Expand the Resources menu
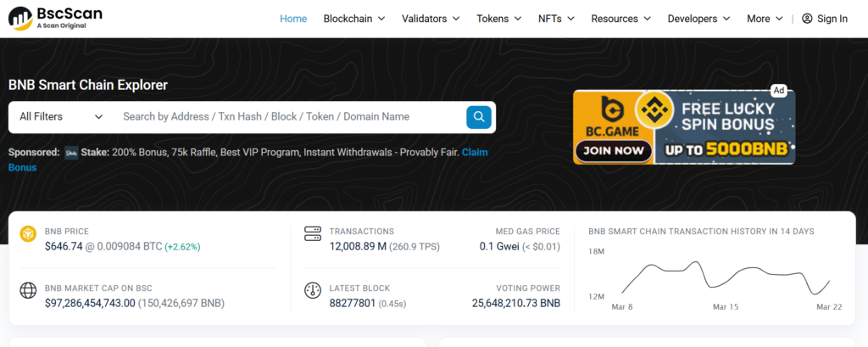The height and width of the screenshot is (347, 868). point(621,19)
